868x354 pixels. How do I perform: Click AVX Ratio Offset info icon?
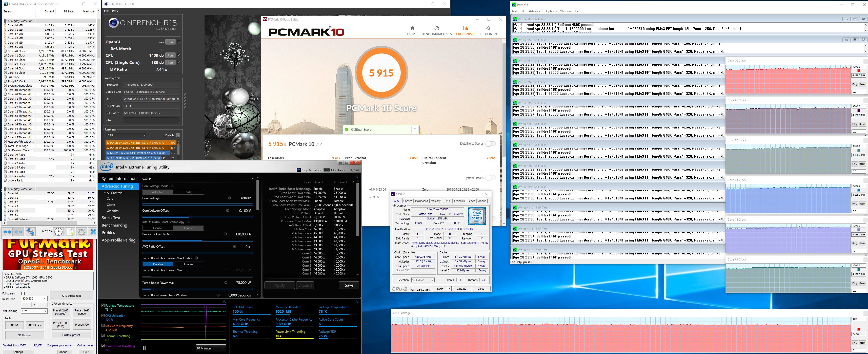pos(234,246)
